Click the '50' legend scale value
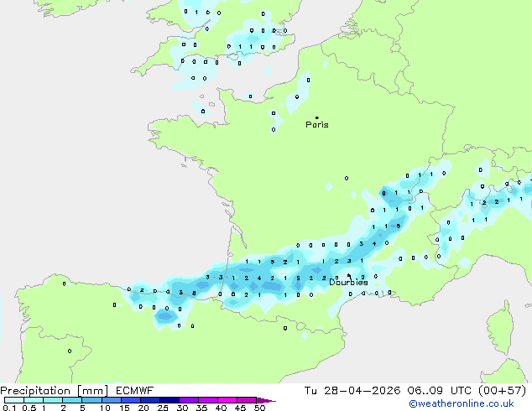Image resolution: width=532 pixels, height=411 pixels. (x=259, y=408)
